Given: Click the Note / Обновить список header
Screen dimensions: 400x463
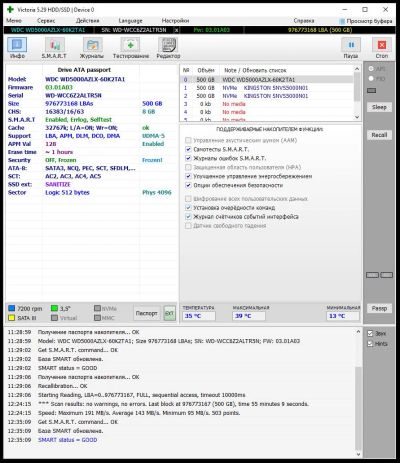Looking at the screenshot, I should [x=255, y=70].
